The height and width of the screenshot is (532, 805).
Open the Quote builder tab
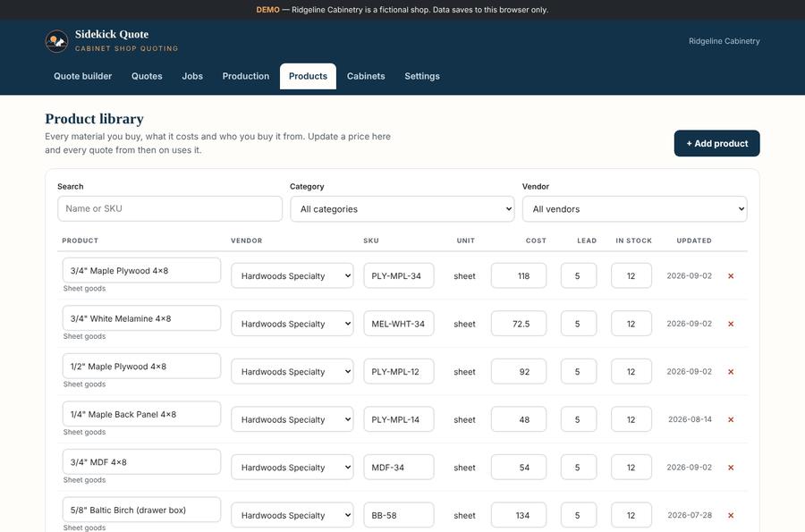pyautogui.click(x=82, y=76)
